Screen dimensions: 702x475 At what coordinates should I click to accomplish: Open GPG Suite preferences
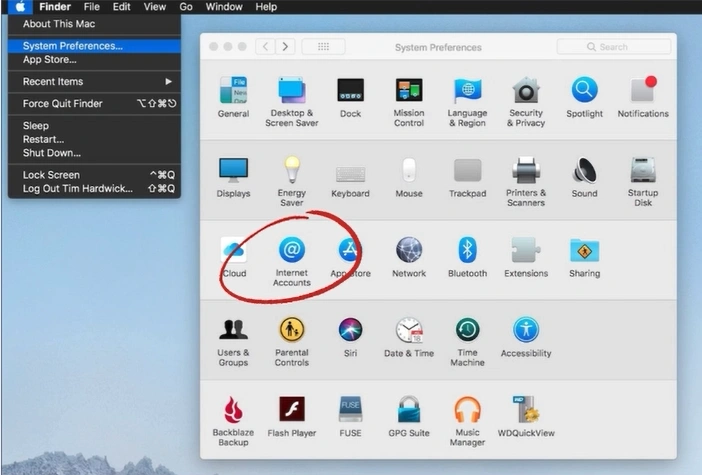[x=409, y=417]
